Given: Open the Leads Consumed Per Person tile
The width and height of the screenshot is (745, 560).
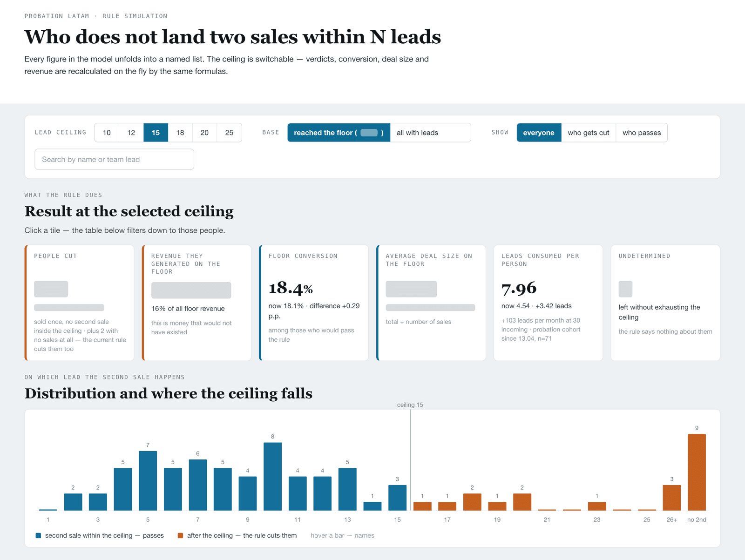Looking at the screenshot, I should pos(548,303).
